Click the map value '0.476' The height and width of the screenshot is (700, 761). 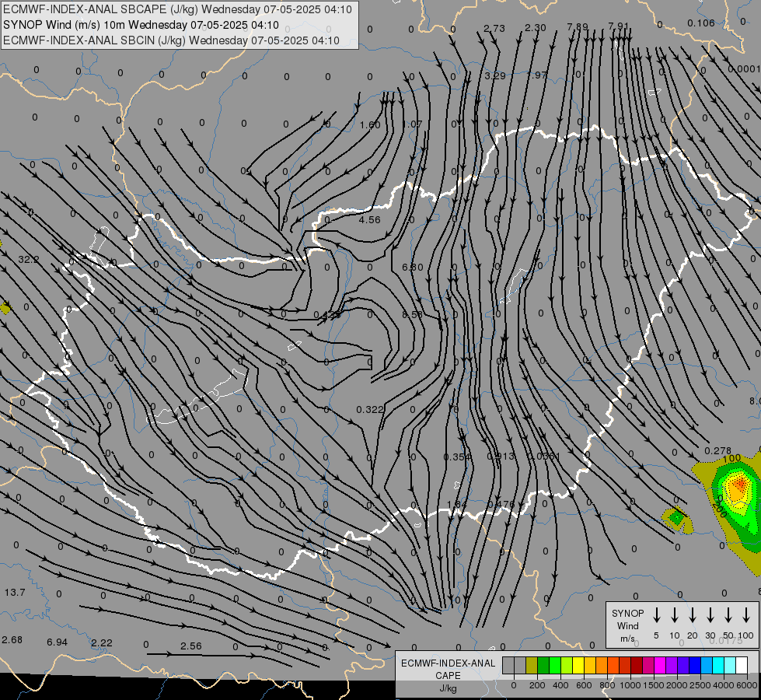pyautogui.click(x=501, y=504)
